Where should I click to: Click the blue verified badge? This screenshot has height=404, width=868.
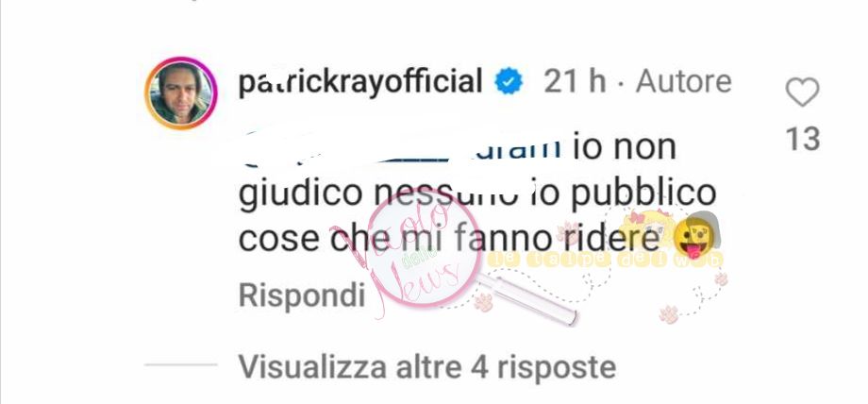(x=509, y=82)
